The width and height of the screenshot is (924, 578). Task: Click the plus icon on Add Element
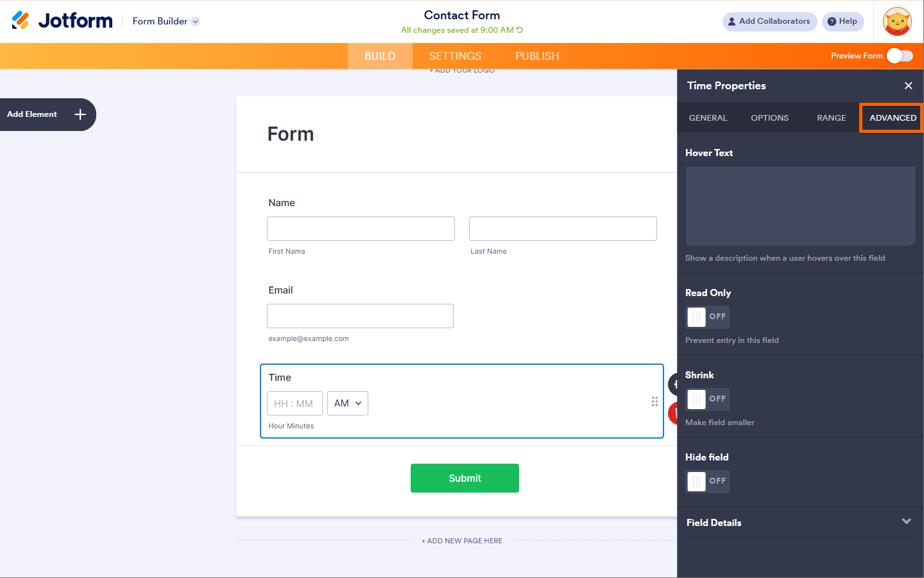(80, 114)
